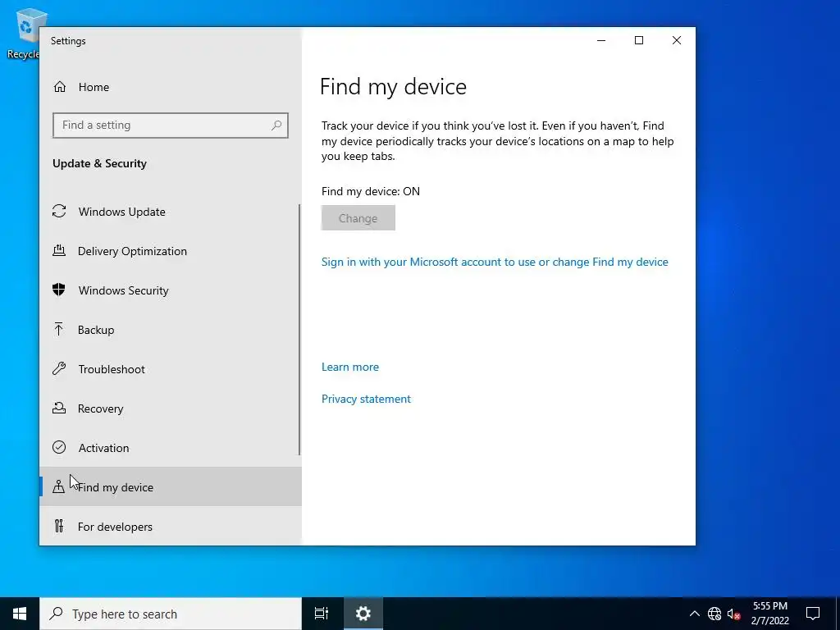Screen dimensions: 840x630
Task: Click the search magnifier in Find a setting
Action: tap(276, 126)
